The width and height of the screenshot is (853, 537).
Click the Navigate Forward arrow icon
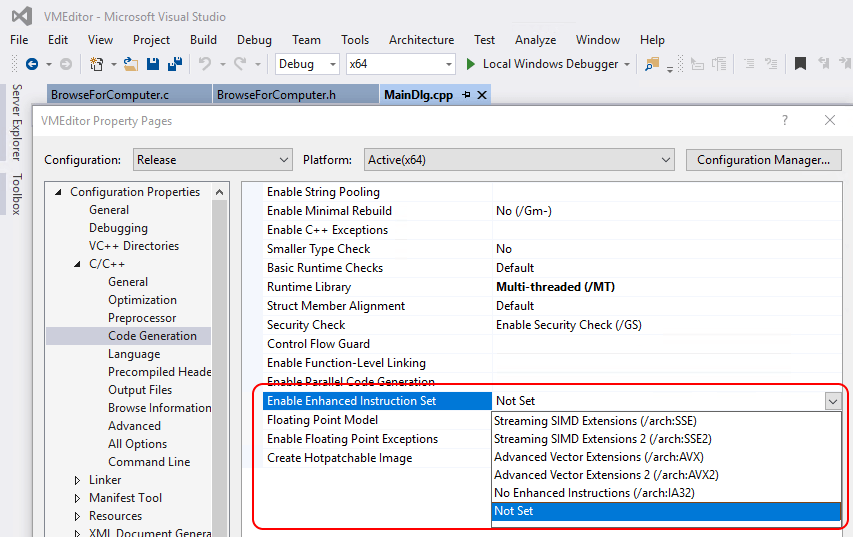pyautogui.click(x=66, y=64)
